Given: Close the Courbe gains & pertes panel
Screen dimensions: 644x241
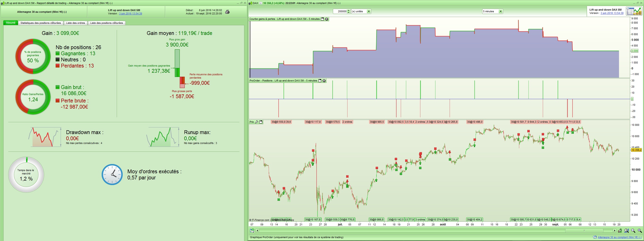Looking at the screenshot, I should click(326, 19).
